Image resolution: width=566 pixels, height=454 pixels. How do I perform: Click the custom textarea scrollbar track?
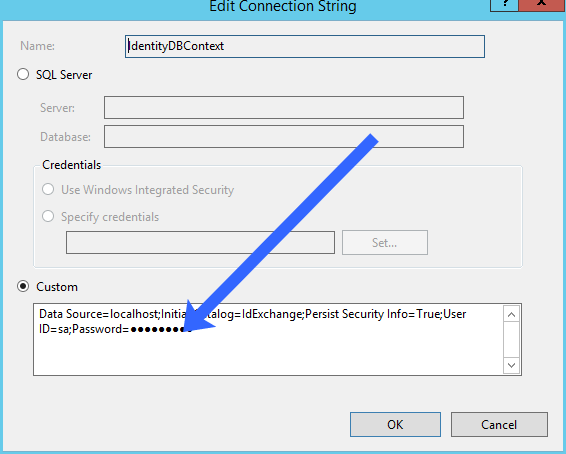tap(511, 340)
